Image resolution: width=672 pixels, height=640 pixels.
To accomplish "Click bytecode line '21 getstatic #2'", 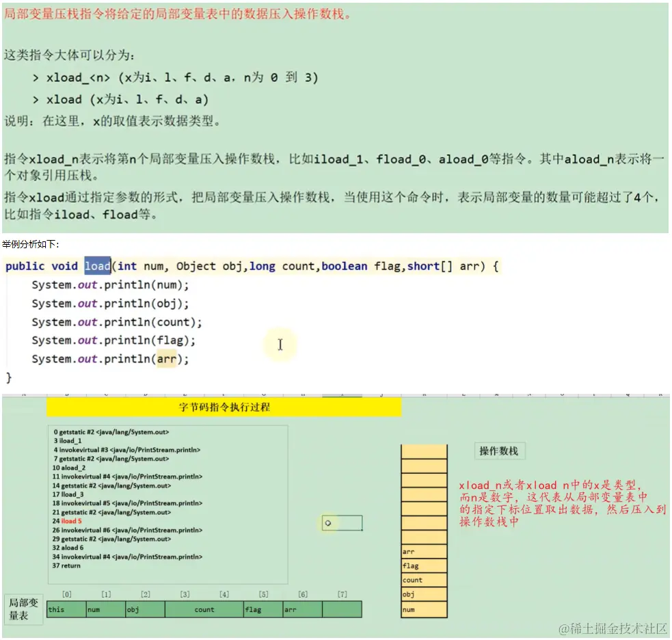I will pyautogui.click(x=111, y=512).
